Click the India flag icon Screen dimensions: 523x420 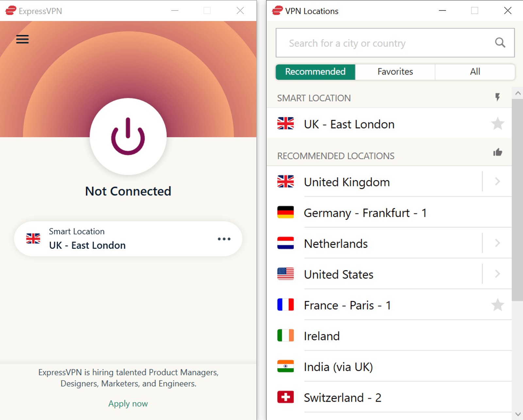(x=286, y=367)
